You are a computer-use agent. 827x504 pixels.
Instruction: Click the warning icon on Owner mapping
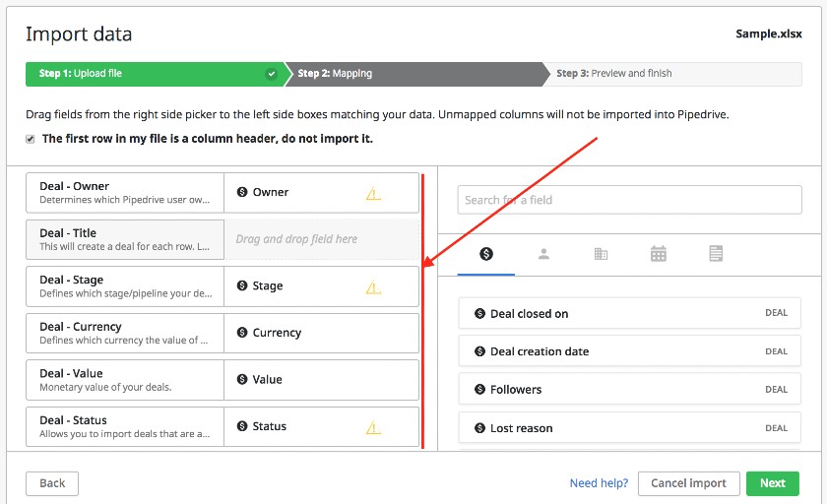[373, 194]
